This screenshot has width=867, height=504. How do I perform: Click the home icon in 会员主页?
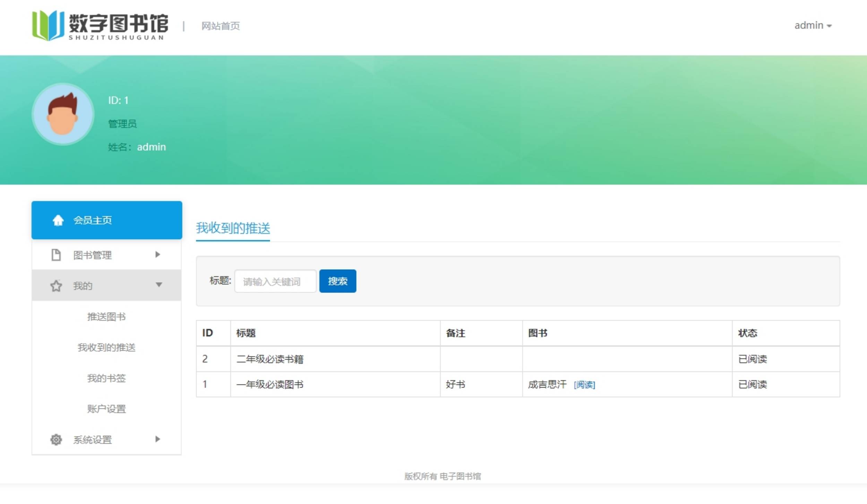pyautogui.click(x=58, y=220)
